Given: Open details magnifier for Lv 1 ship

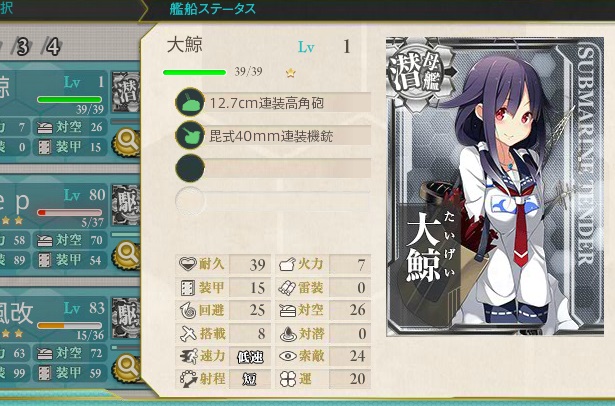Looking at the screenshot, I should point(126,142).
